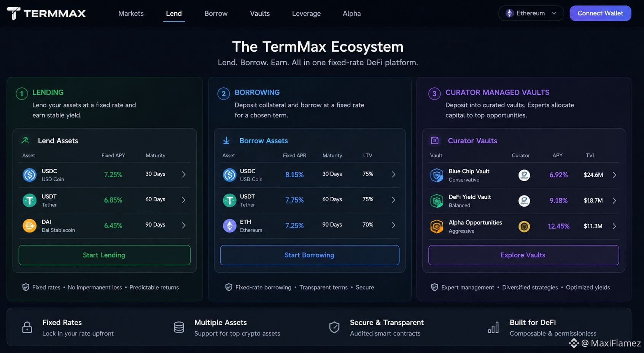Click the Curator Vaults panel icon
644x353 pixels.
pos(435,141)
